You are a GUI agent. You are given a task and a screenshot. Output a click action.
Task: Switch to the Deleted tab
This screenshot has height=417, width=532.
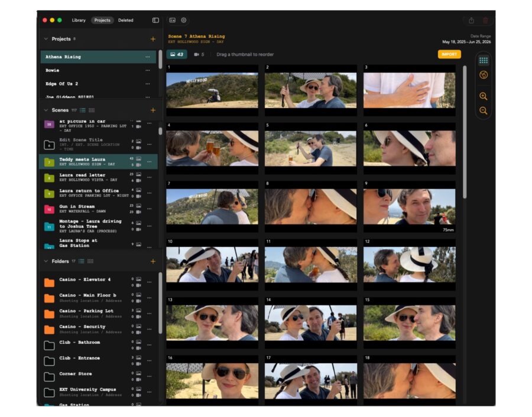click(125, 20)
